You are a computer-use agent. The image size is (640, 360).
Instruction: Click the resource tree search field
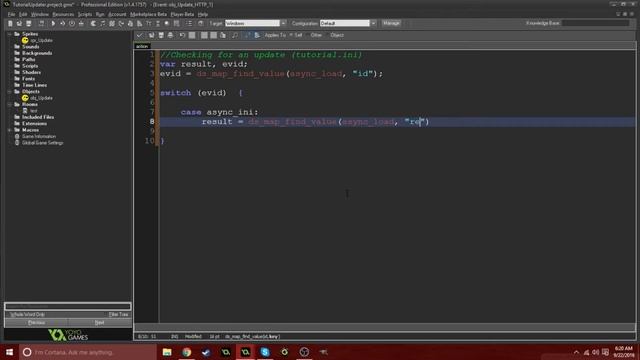(x=68, y=306)
